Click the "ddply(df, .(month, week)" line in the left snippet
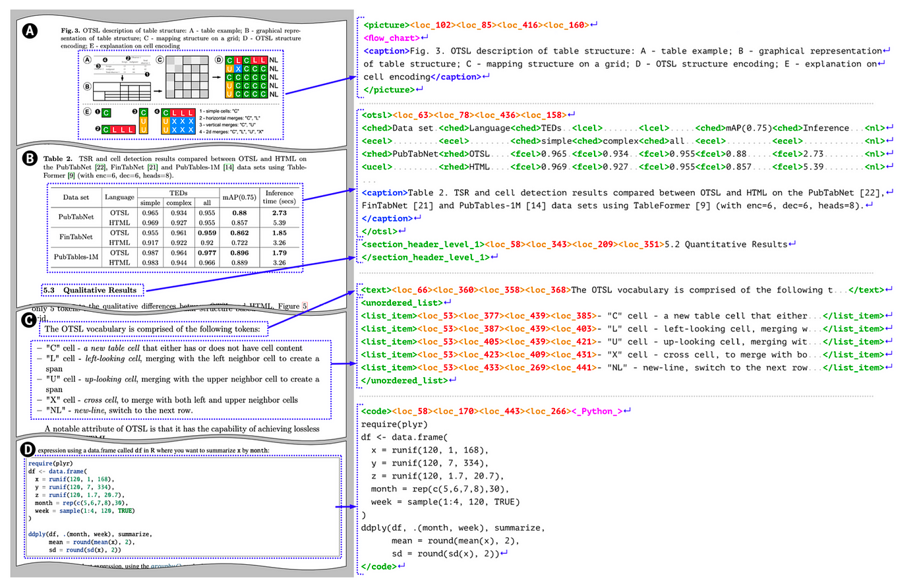 point(90,535)
